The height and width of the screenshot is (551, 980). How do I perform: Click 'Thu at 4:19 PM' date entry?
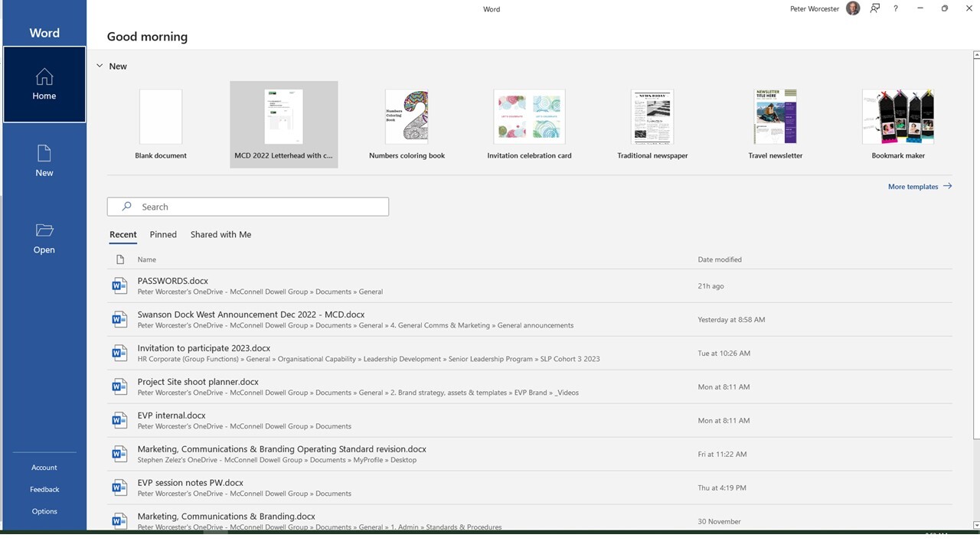tap(721, 488)
